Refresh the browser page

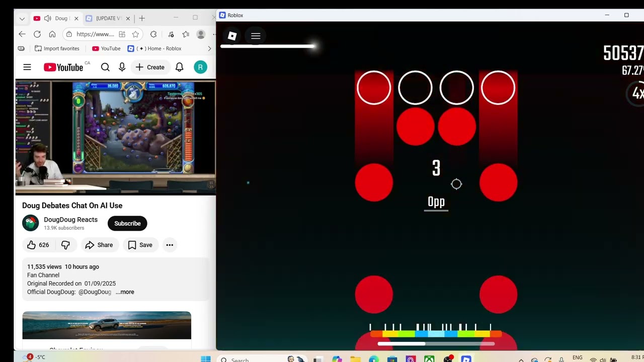[x=37, y=34]
